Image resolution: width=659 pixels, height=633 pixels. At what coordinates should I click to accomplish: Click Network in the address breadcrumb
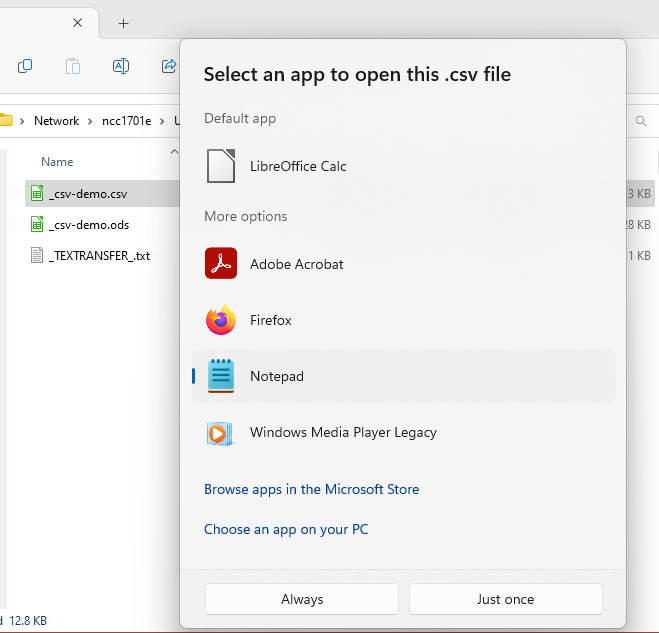[56, 121]
